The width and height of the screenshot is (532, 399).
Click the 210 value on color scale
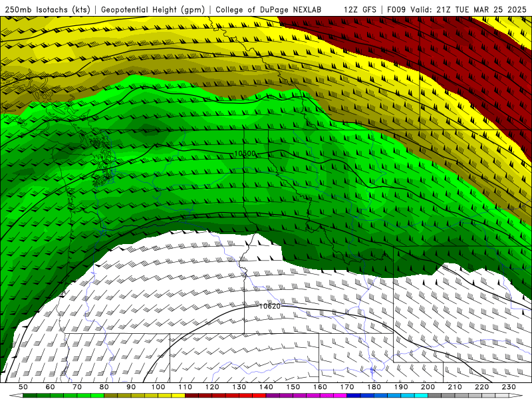(455, 387)
